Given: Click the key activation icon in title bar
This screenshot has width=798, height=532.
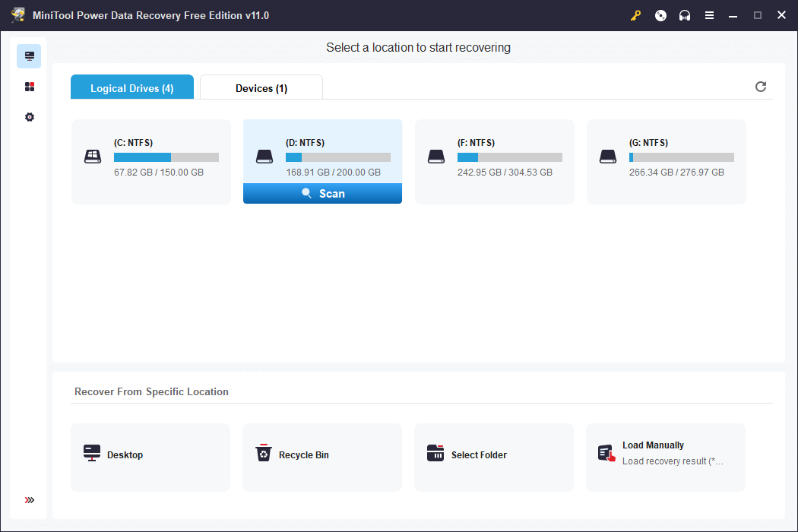Looking at the screenshot, I should point(635,15).
